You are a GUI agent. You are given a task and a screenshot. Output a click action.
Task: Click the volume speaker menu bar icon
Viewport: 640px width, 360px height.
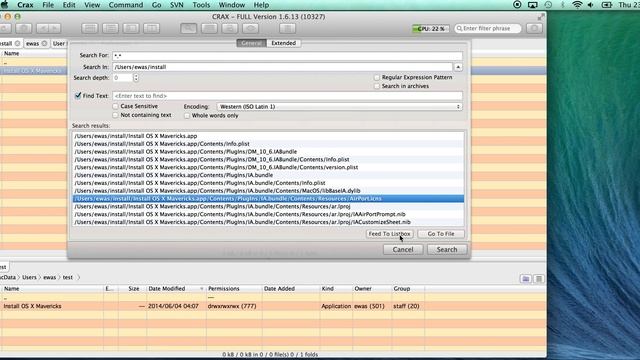[x=591, y=5]
